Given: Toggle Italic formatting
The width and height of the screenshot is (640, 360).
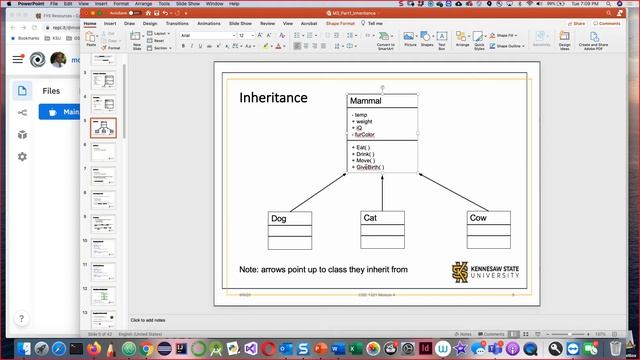Looking at the screenshot, I should 192,47.
